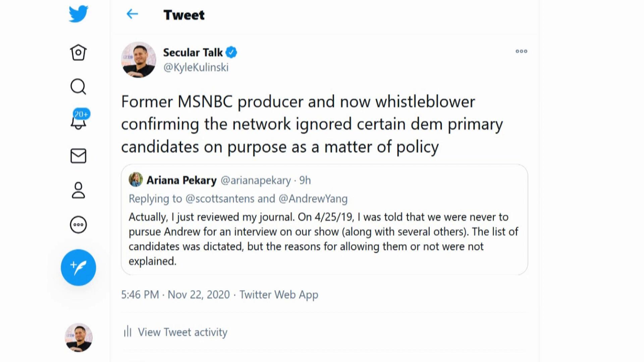The image size is (644, 362).
Task: Click the 5:46 PM Nov 22, 2020 timestamp
Action: [x=175, y=295]
